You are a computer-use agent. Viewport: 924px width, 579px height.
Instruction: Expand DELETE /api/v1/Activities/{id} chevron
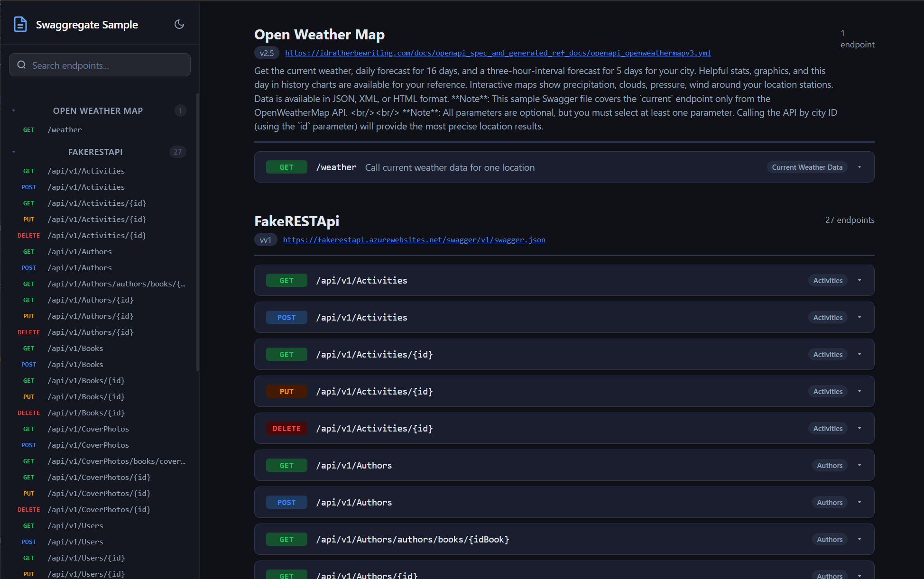click(x=859, y=428)
